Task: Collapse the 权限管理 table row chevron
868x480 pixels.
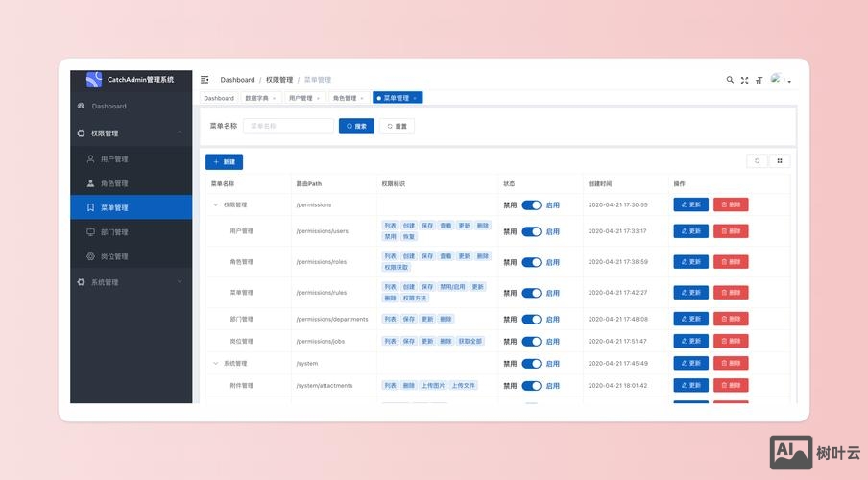Action: pyautogui.click(x=215, y=204)
